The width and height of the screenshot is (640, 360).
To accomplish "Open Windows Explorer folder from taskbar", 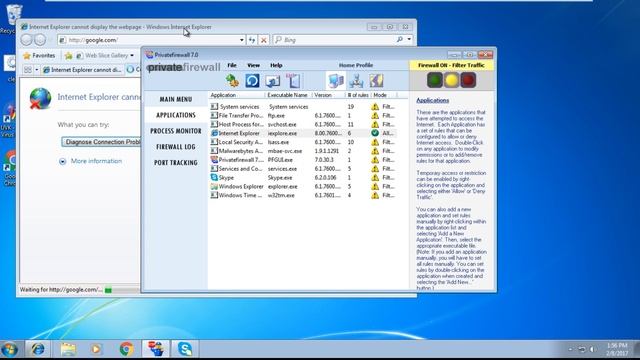I will tap(68, 349).
